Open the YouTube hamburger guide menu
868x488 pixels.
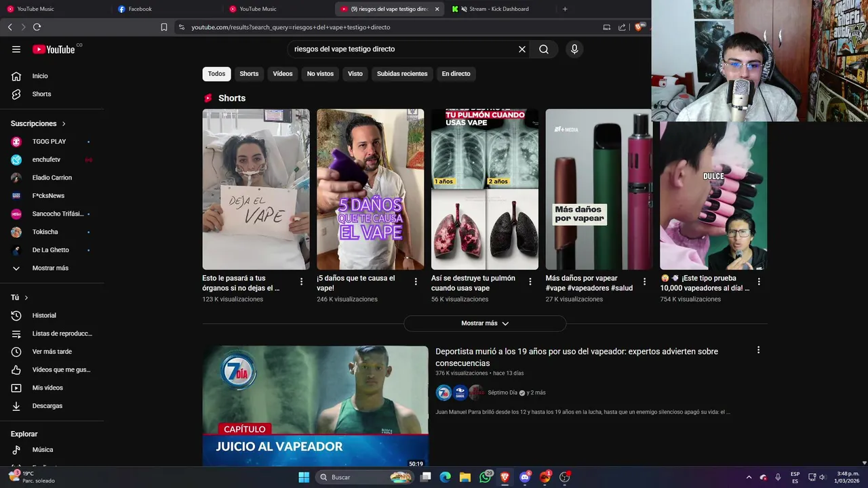16,49
